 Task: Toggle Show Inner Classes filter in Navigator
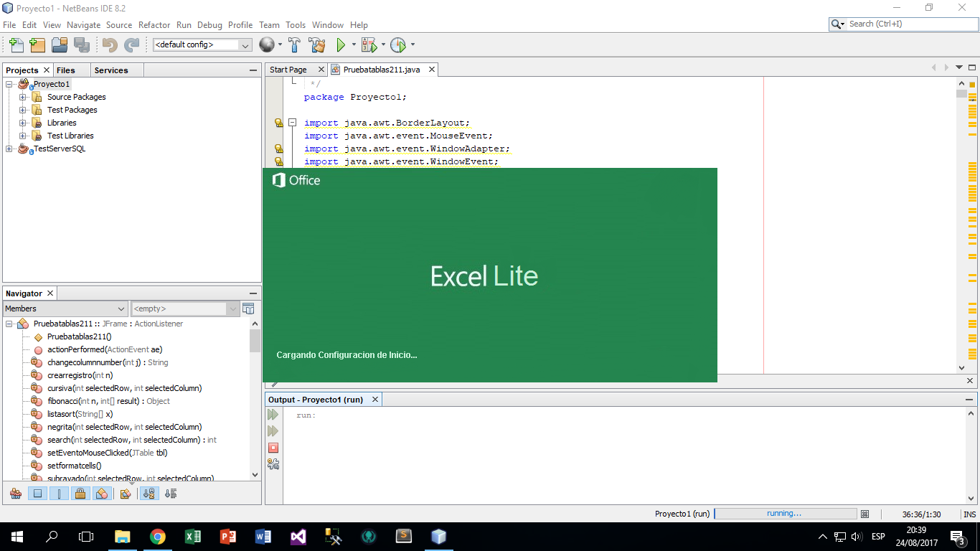tap(102, 494)
